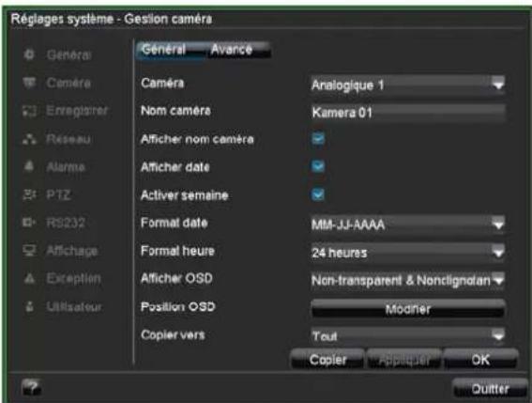532x403 pixels.
Task: Select the Utilisateur menu entry
Action: [74, 307]
